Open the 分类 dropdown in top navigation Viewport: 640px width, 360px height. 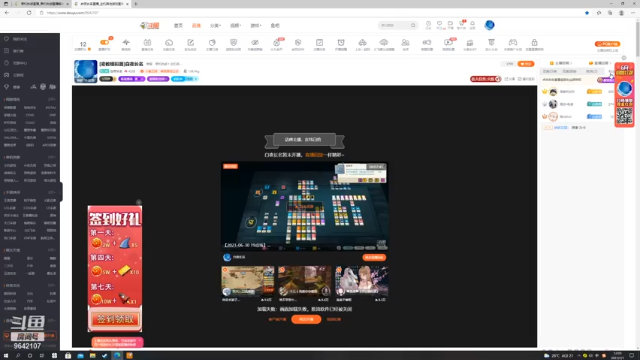pyautogui.click(x=216, y=25)
